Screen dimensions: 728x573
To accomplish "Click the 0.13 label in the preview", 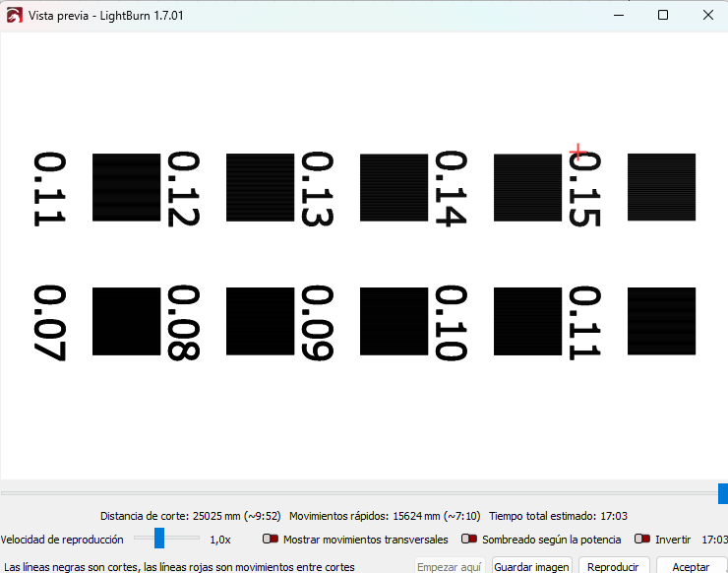I will (x=317, y=189).
